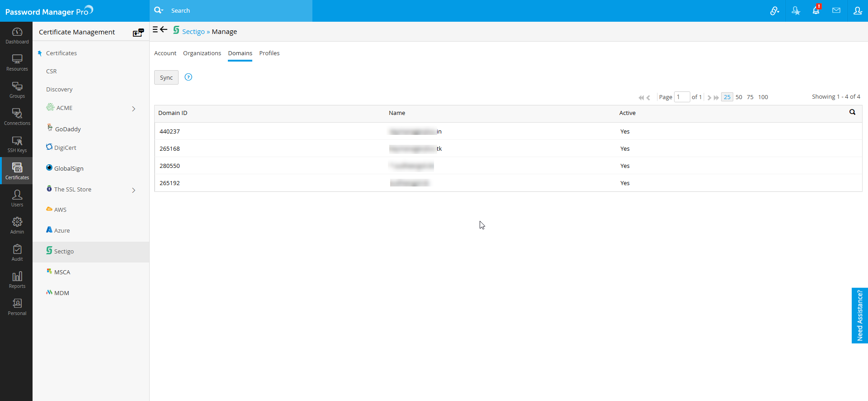Viewport: 868px width, 401px height.
Task: Open the Personal section
Action: click(17, 307)
